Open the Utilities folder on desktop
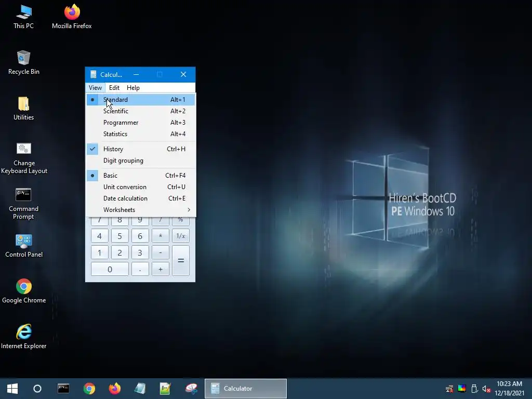The height and width of the screenshot is (399, 532). pyautogui.click(x=23, y=108)
